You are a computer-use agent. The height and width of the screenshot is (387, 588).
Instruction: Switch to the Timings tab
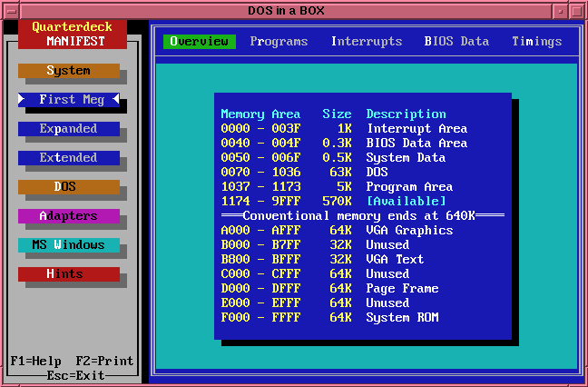coord(536,41)
